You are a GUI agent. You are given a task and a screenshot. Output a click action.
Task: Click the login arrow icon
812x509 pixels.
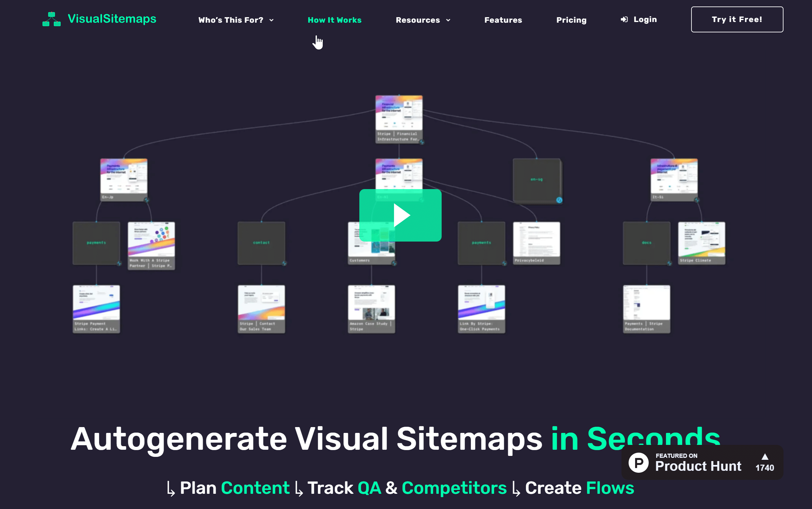point(624,19)
